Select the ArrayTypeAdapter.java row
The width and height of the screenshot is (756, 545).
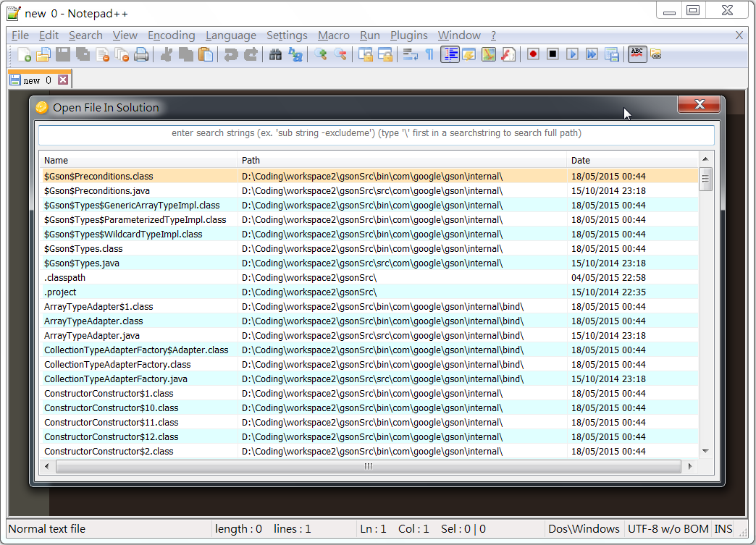tap(370, 335)
